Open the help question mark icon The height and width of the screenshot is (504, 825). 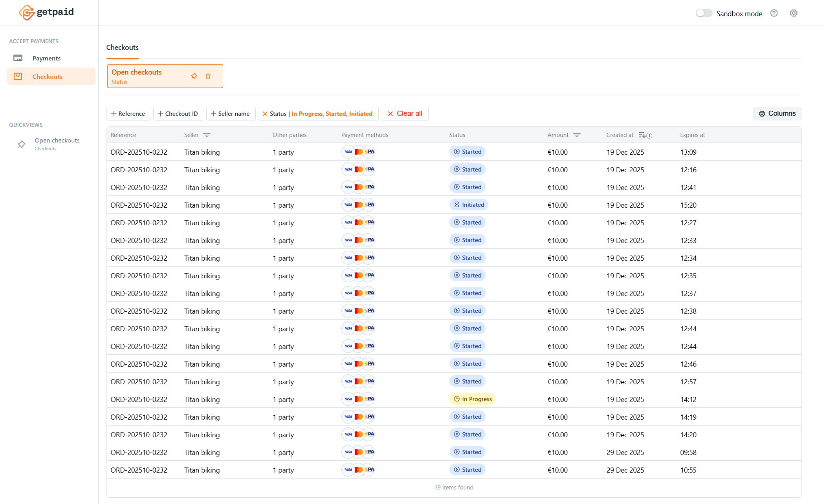774,13
